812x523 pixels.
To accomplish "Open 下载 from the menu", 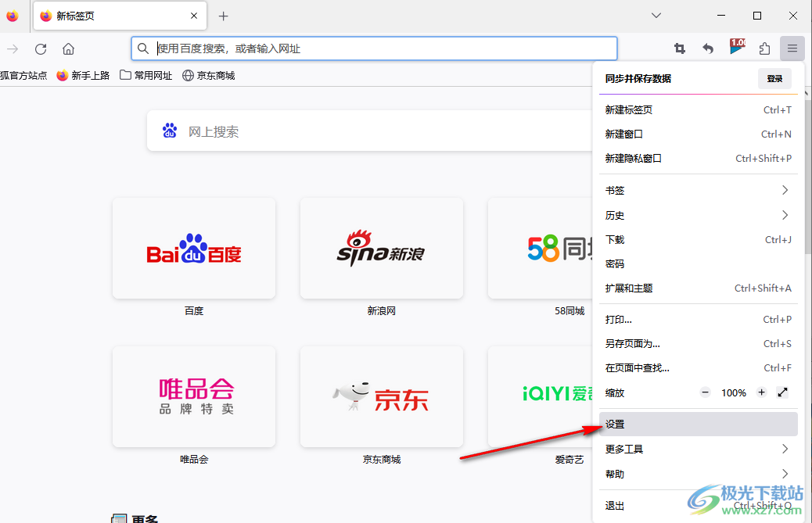I will click(698, 239).
